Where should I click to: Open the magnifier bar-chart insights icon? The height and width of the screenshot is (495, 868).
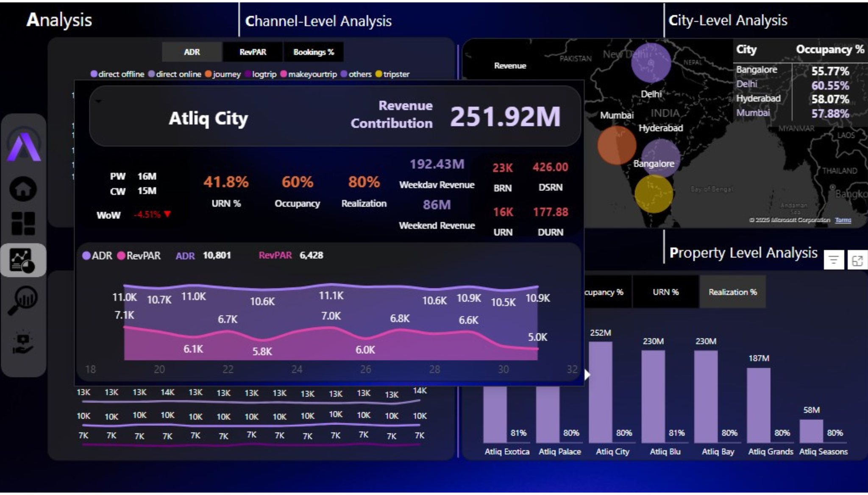pyautogui.click(x=23, y=300)
